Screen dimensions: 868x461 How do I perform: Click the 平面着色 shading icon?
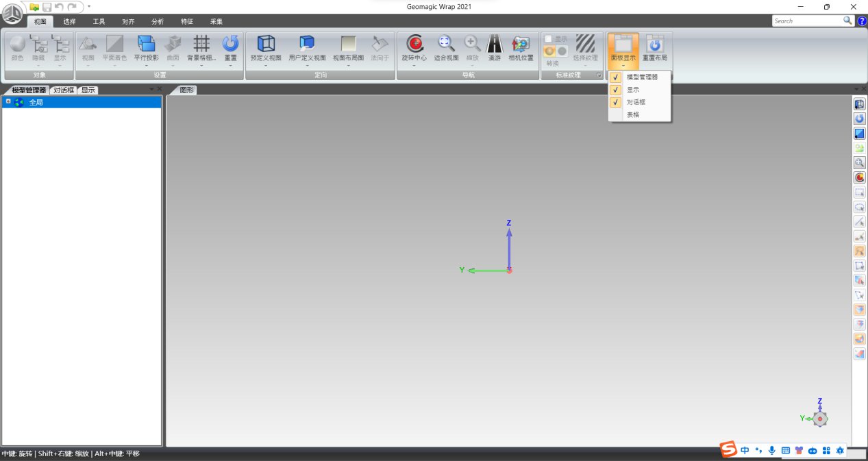pyautogui.click(x=114, y=45)
